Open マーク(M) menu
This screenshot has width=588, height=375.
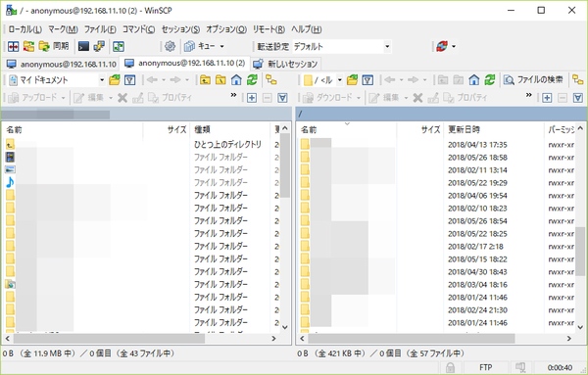point(63,29)
